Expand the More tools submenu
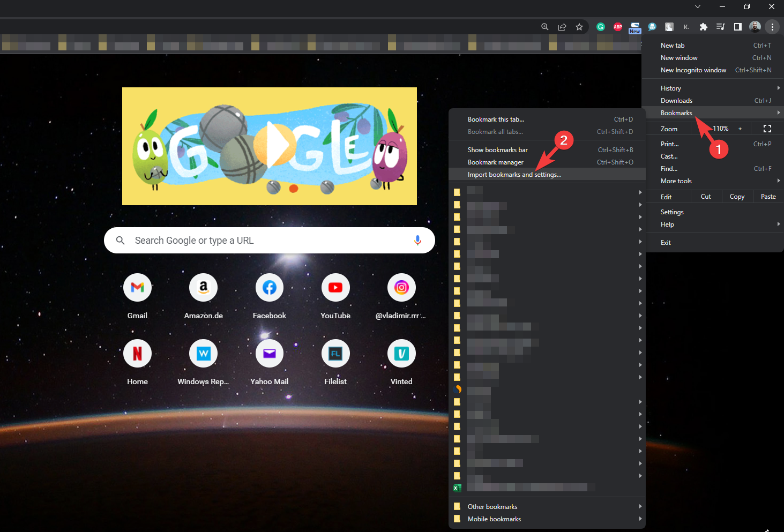Image resolution: width=784 pixels, height=532 pixels. (713, 181)
